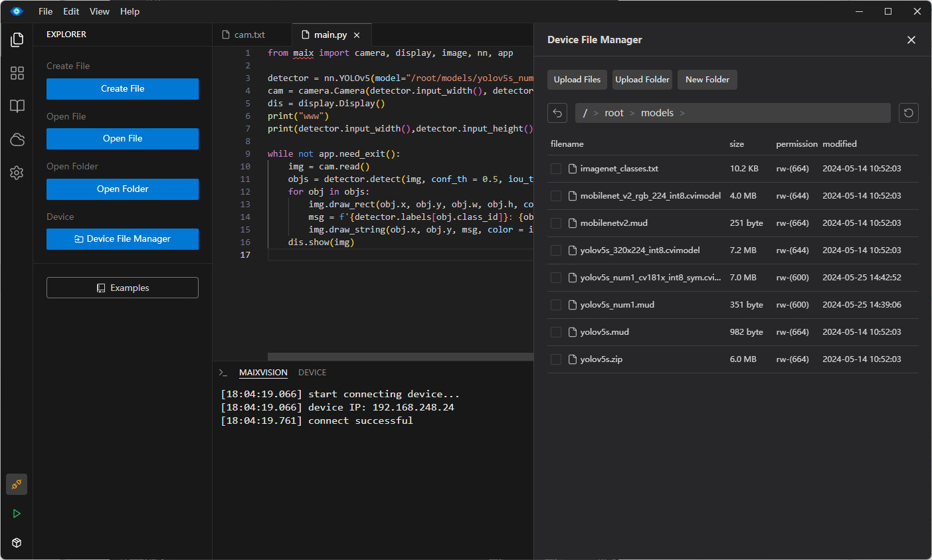Click the device IP console line
This screenshot has height=560, width=932.
point(337,407)
